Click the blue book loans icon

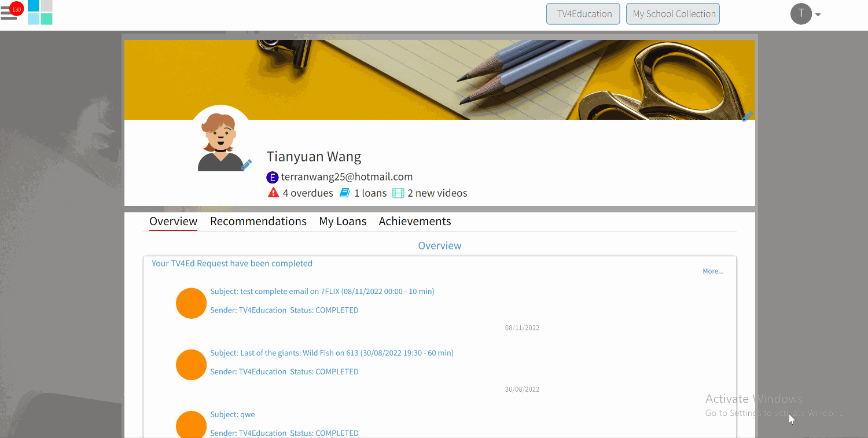tap(345, 193)
